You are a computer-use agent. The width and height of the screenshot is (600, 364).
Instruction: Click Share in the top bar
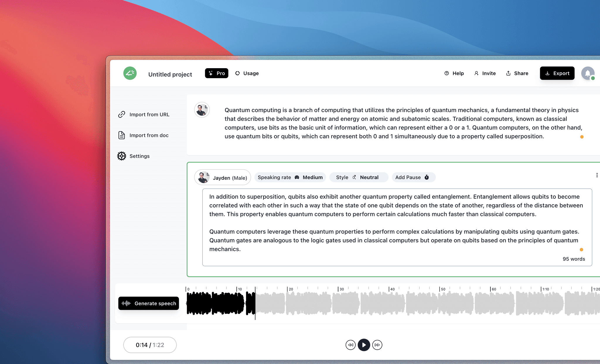[x=517, y=73]
